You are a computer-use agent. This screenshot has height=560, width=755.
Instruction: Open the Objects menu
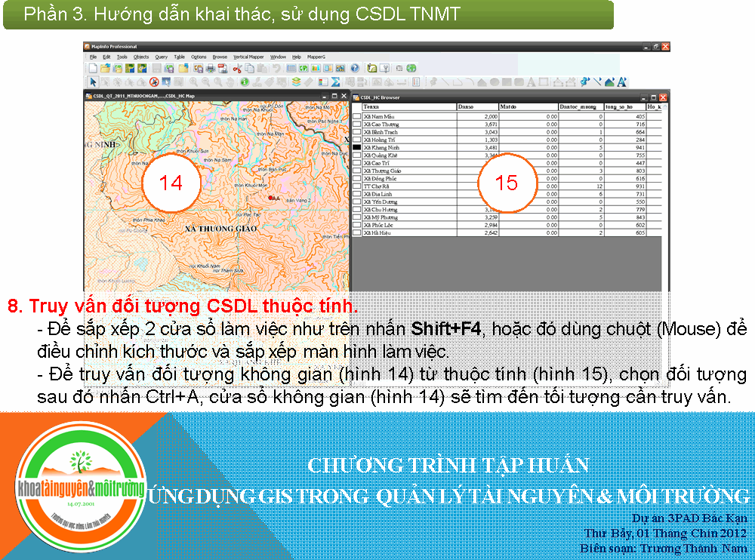141,57
